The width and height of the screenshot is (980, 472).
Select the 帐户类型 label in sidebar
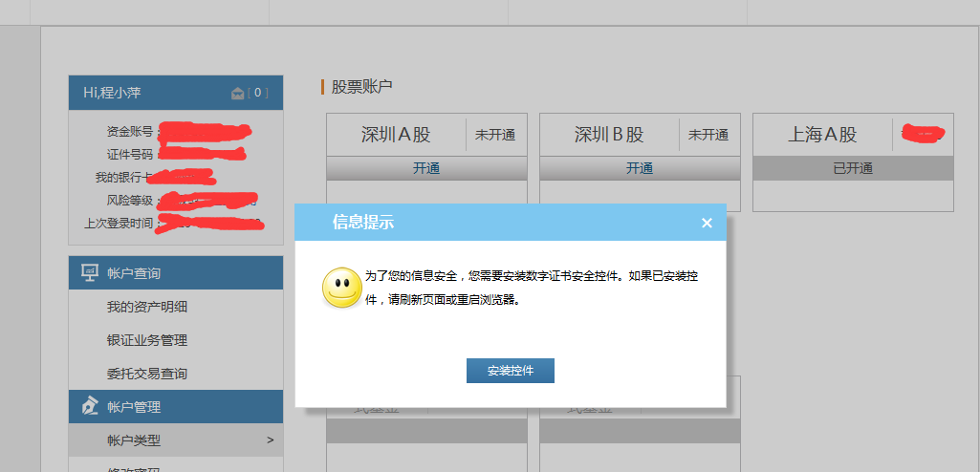[x=134, y=440]
